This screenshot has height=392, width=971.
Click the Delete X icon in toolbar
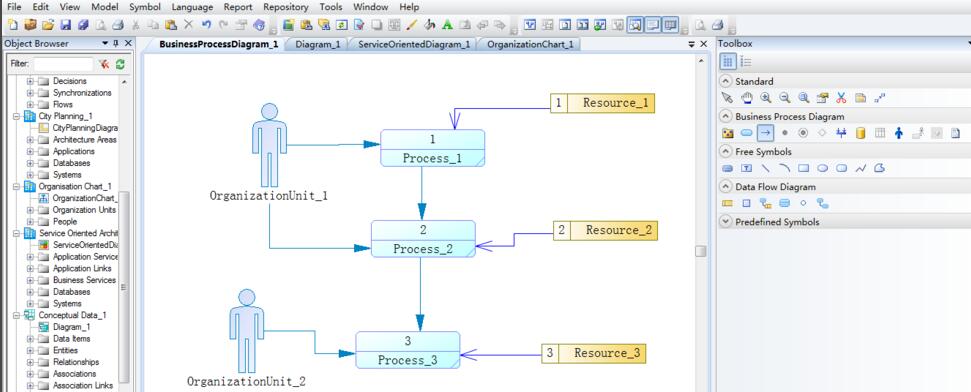tap(189, 25)
